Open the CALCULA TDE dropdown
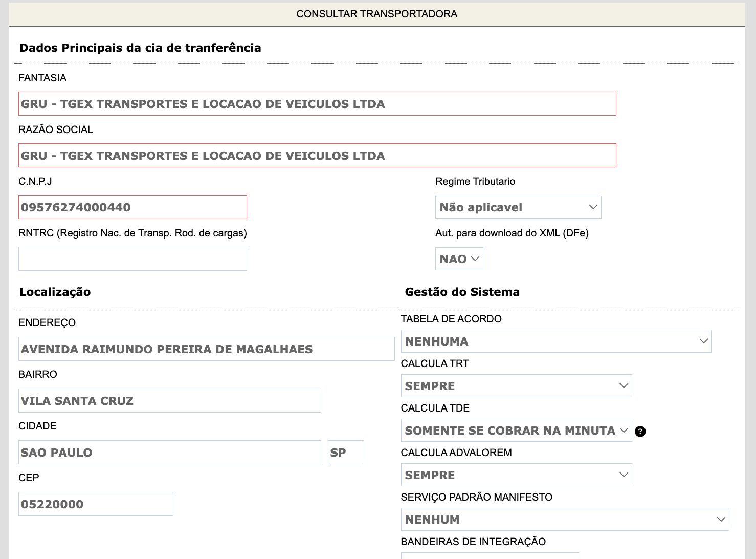 click(x=516, y=431)
